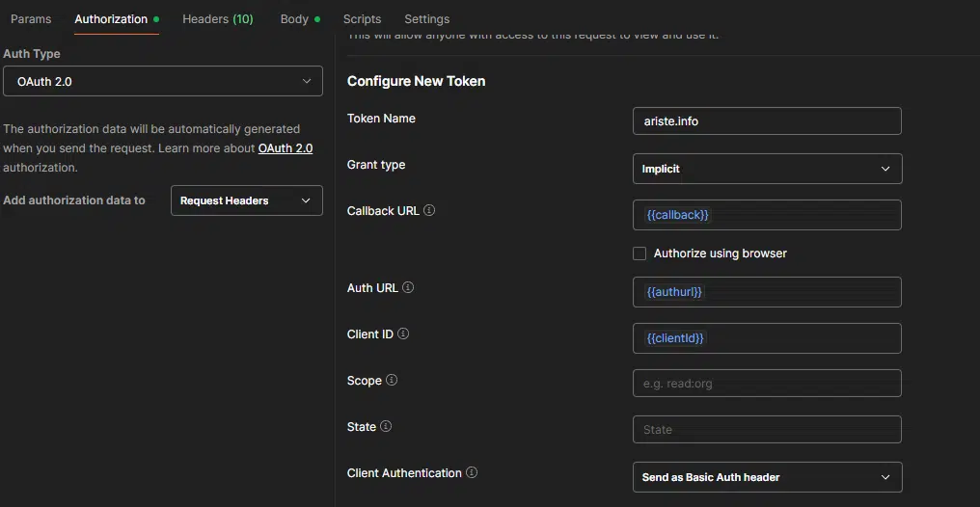Focus the Auth URL input field
Screen dimensions: 980x507
[x=767, y=292]
